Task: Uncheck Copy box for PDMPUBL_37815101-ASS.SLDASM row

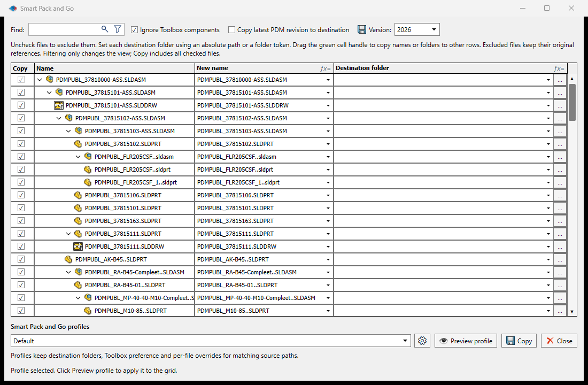Action: [x=21, y=92]
